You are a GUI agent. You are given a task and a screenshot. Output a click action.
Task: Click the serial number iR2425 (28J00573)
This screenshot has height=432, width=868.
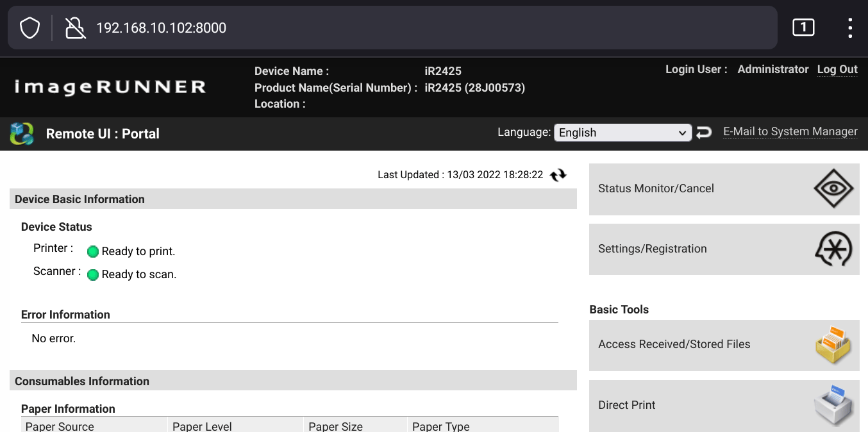[474, 88]
